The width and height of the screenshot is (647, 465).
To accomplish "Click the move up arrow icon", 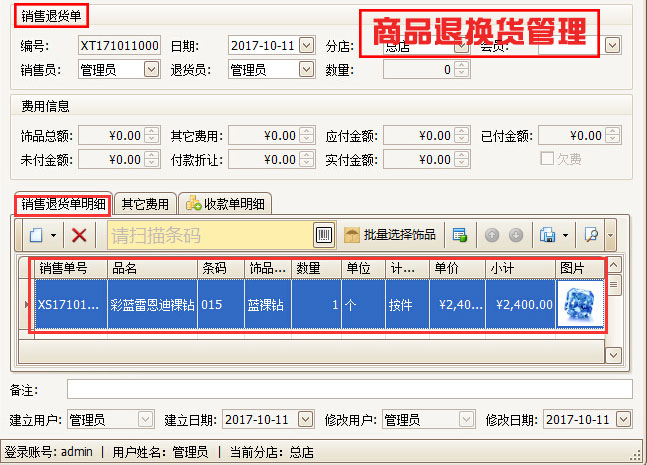I will click(492, 235).
